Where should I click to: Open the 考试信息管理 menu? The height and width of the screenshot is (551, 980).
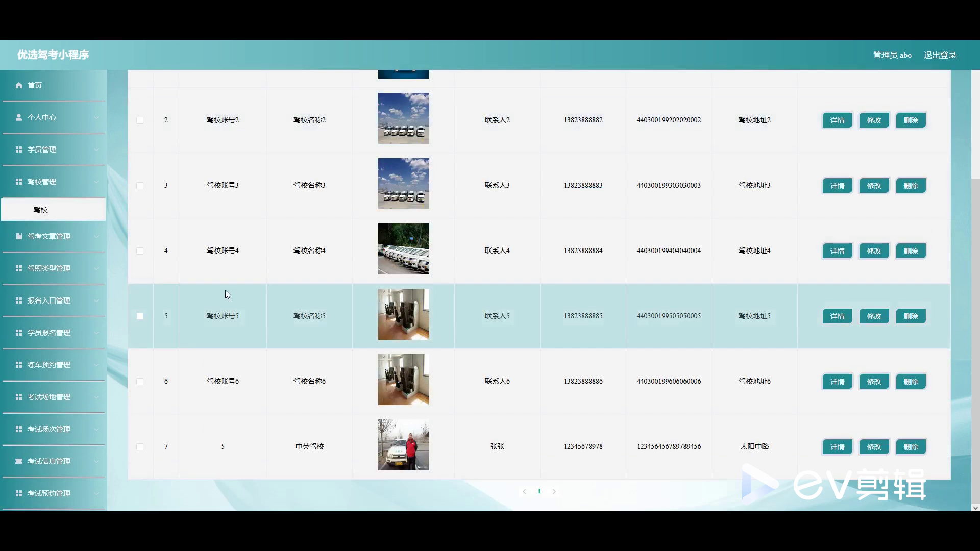(x=54, y=461)
